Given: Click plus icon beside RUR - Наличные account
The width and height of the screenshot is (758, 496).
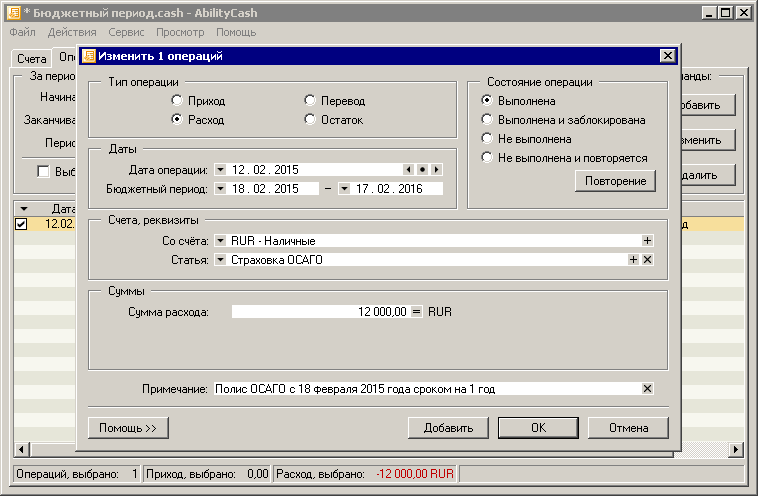Looking at the screenshot, I should tap(647, 241).
